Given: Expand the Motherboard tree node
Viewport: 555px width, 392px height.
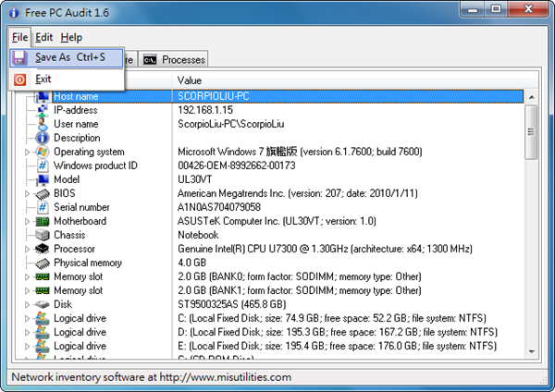Looking at the screenshot, I should pos(27,221).
